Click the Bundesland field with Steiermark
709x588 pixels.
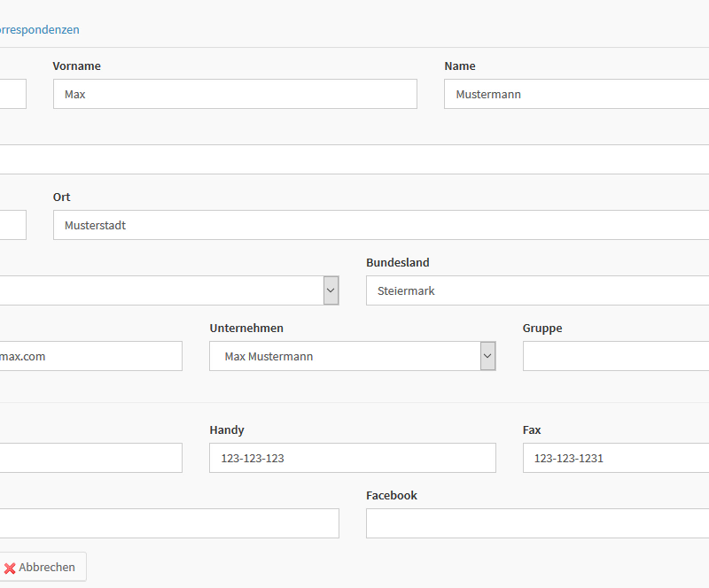tap(537, 290)
